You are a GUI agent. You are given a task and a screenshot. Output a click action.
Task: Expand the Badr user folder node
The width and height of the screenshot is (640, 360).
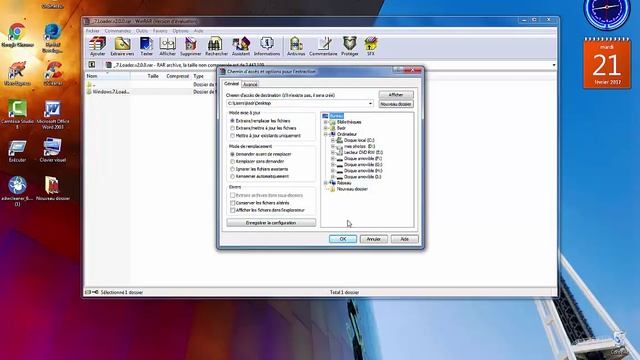[x=326, y=128]
